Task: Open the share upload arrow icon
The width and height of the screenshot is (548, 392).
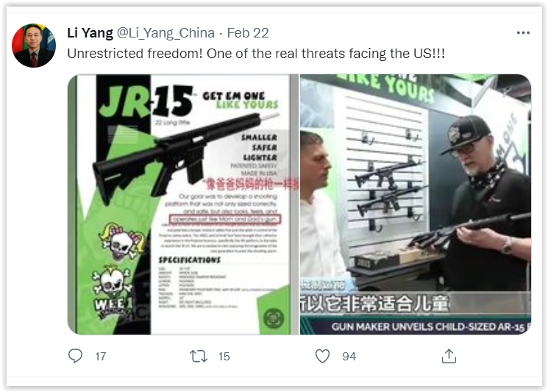Action: [x=449, y=356]
